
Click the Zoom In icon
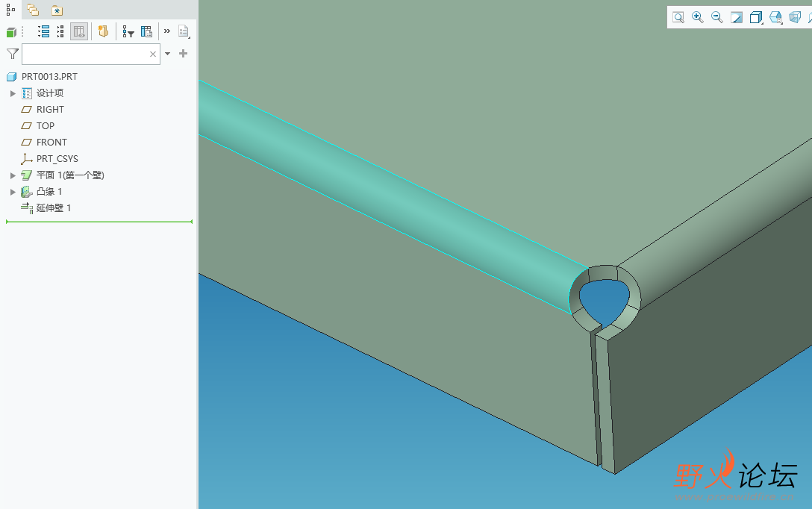pyautogui.click(x=698, y=18)
